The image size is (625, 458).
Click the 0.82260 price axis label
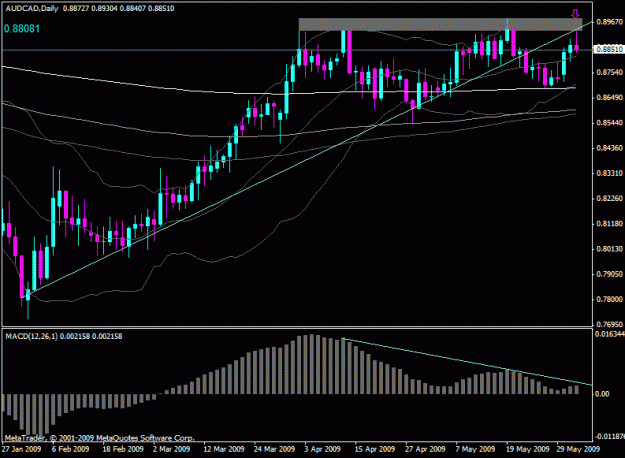(609, 199)
